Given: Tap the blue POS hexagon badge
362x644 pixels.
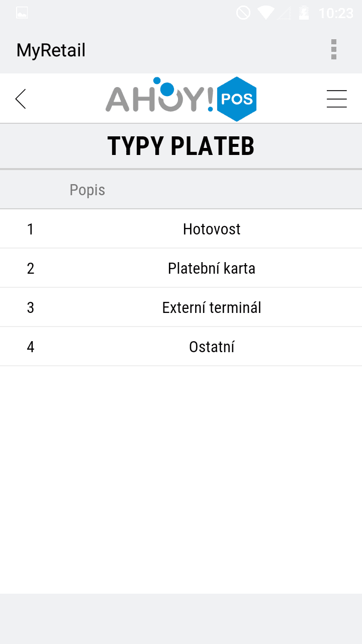Looking at the screenshot, I should [236, 99].
